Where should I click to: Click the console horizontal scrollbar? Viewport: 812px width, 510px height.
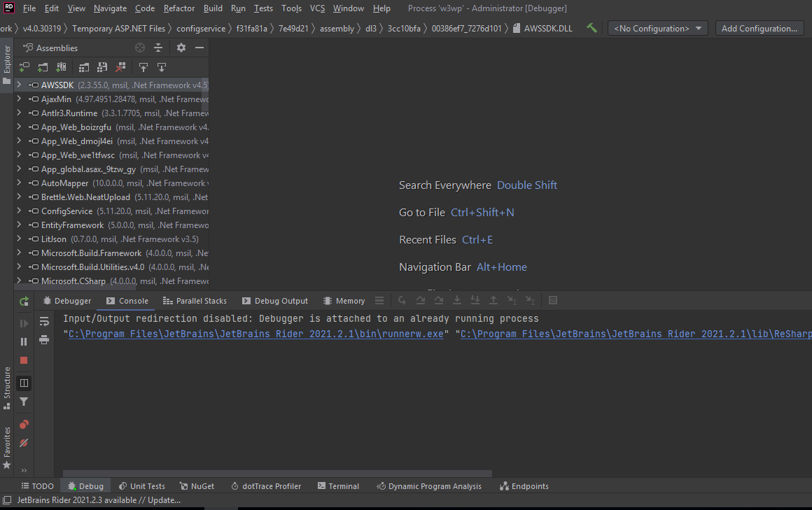tap(277, 473)
